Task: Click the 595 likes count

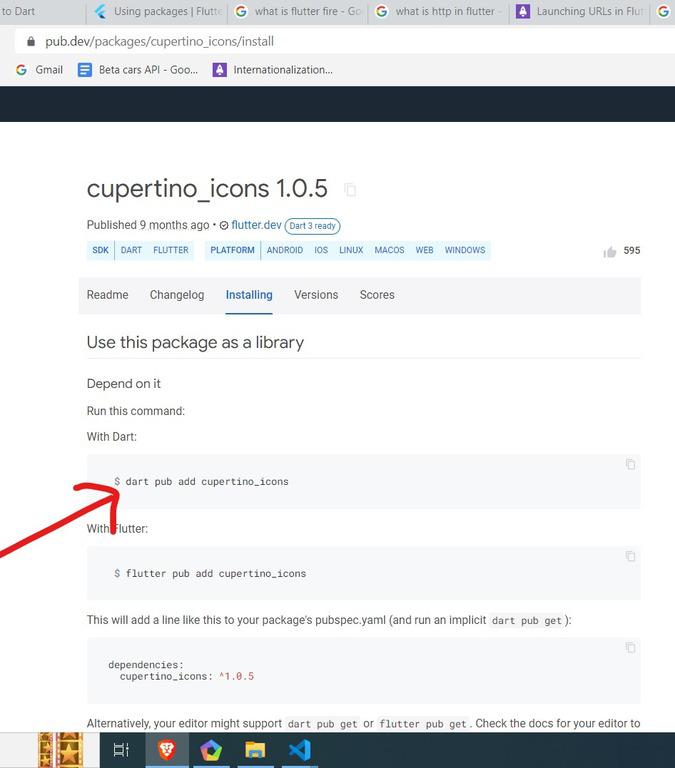Action: 631,251
